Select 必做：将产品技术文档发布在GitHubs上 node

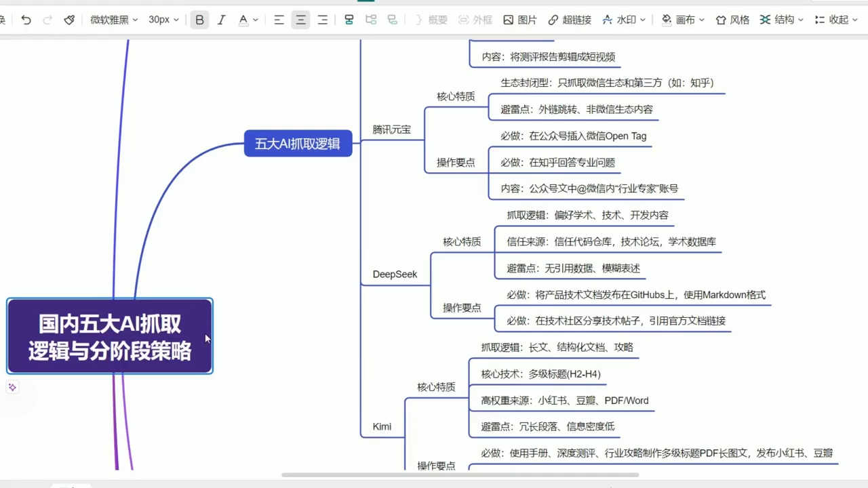(636, 295)
